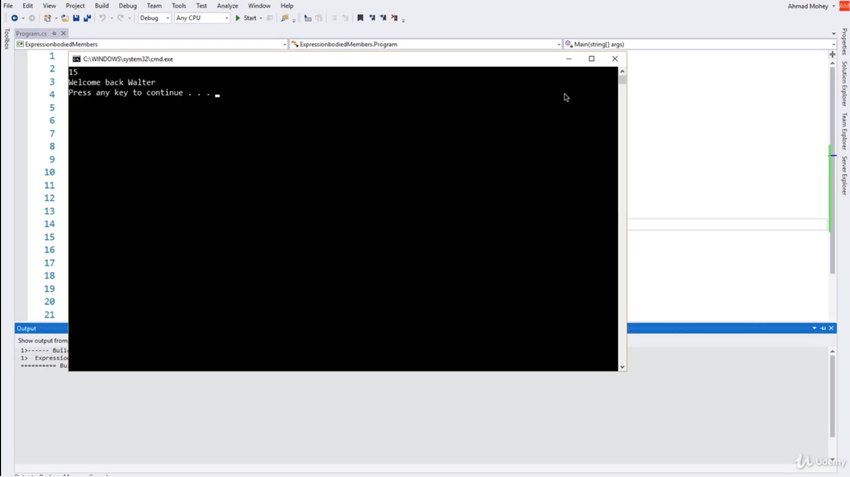850x477 pixels.
Task: Open the Debug menu
Action: [128, 5]
